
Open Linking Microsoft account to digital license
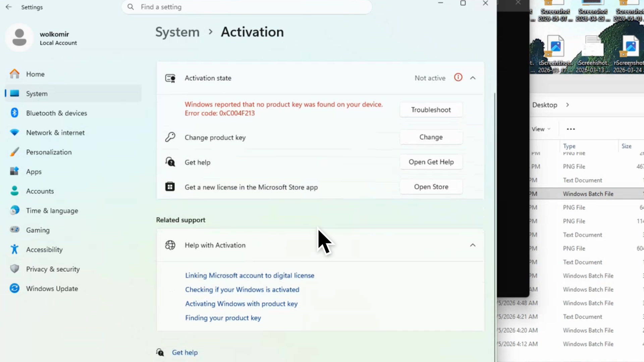(x=250, y=276)
